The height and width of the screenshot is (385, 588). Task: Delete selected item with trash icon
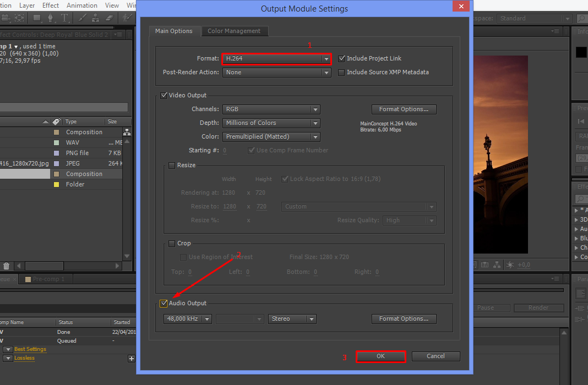tap(7, 266)
